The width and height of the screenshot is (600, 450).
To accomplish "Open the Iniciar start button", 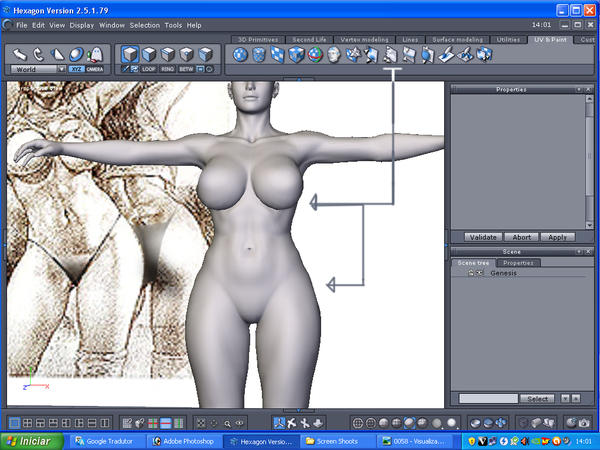I will [x=32, y=441].
